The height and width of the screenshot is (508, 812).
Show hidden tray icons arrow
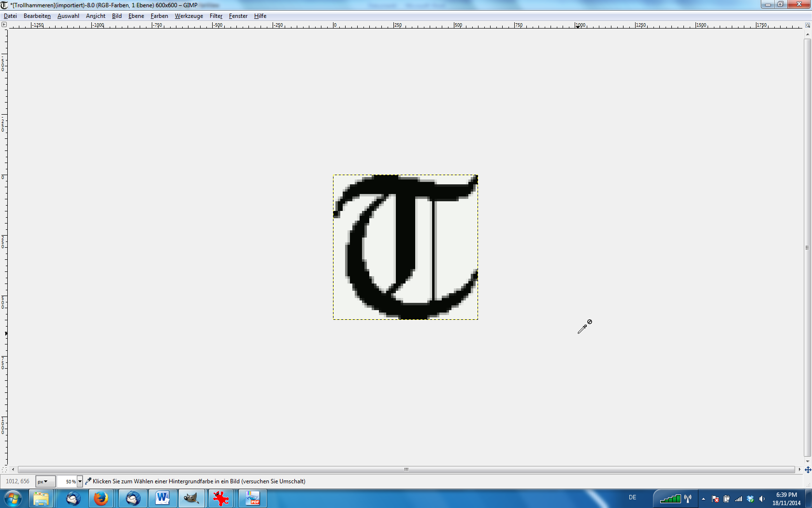[703, 499]
